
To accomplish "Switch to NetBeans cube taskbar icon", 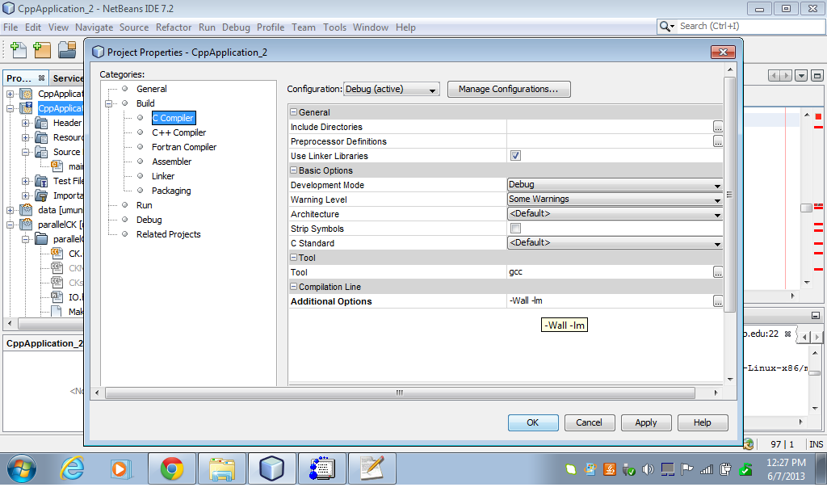I will click(x=271, y=468).
